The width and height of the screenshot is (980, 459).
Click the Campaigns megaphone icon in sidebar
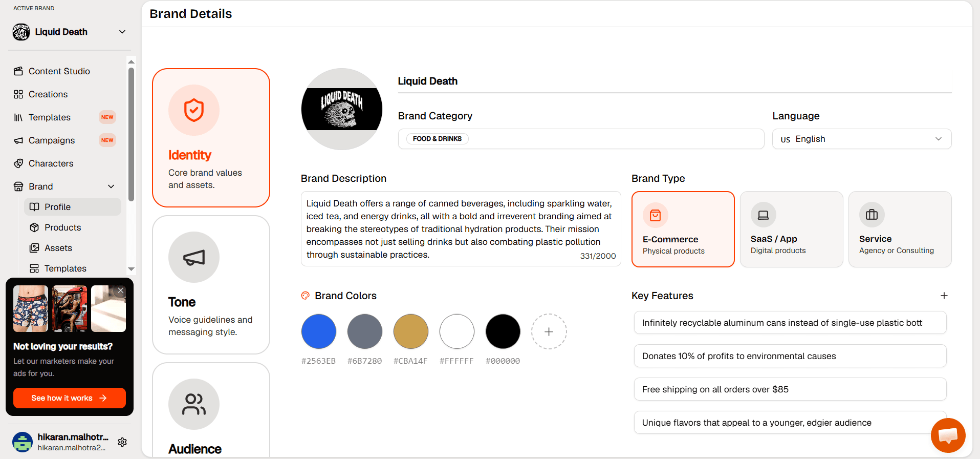(x=18, y=140)
